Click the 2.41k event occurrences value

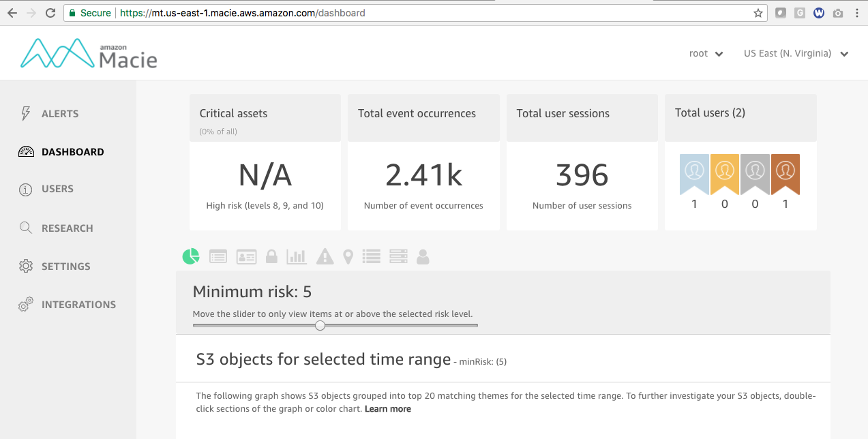pos(423,176)
